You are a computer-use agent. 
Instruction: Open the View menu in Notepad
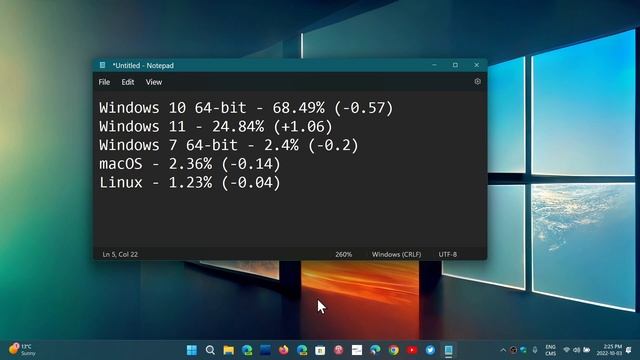click(154, 82)
